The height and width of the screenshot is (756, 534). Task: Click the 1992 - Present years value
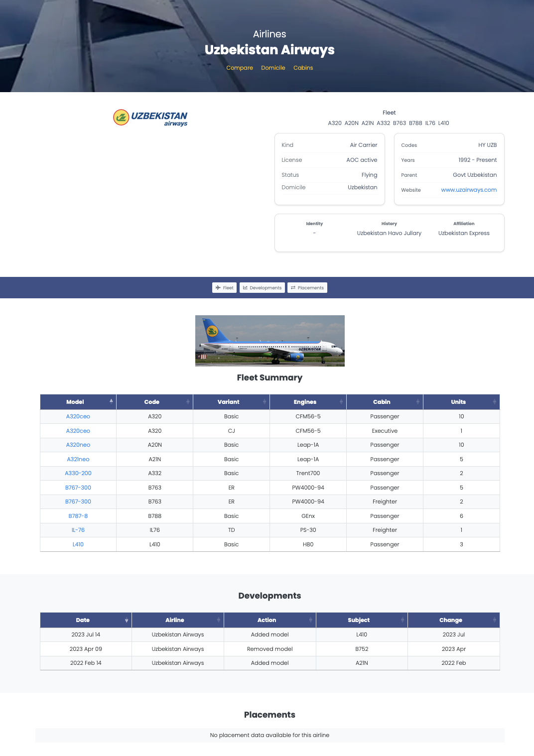478,160
